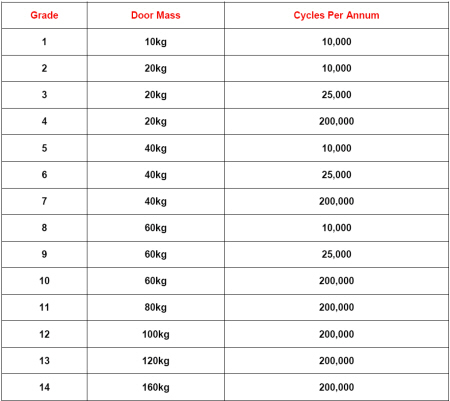Select the 120kg door mass cell
The image size is (450, 401).
point(156,361)
